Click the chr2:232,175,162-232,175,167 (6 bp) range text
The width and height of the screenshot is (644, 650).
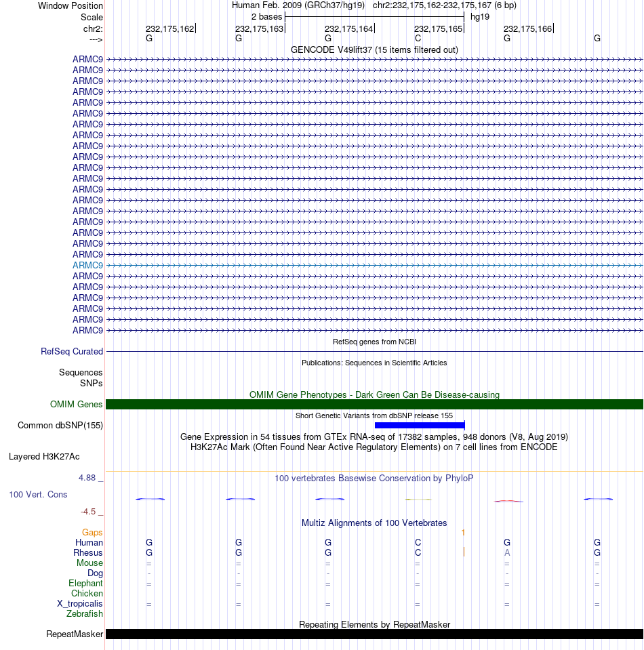[x=445, y=5]
